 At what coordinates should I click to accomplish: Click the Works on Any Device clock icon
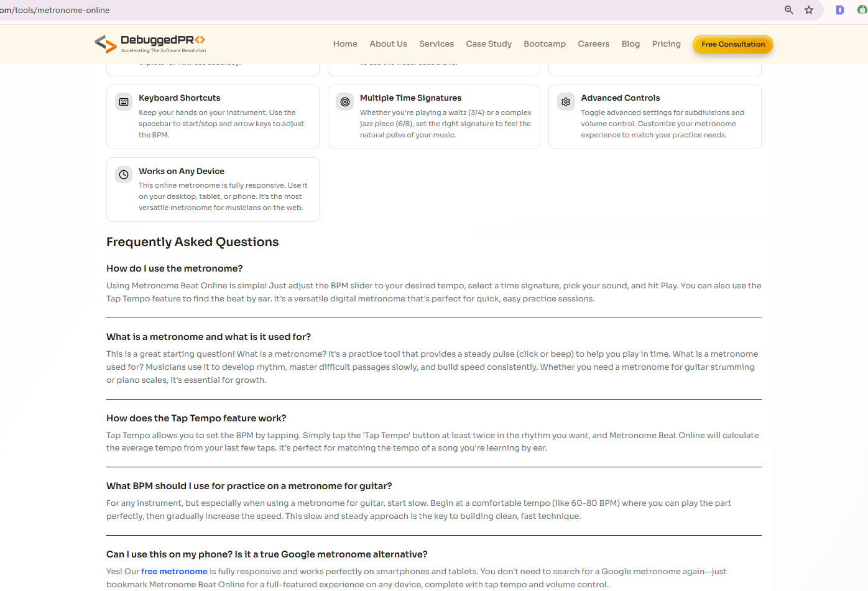(124, 175)
